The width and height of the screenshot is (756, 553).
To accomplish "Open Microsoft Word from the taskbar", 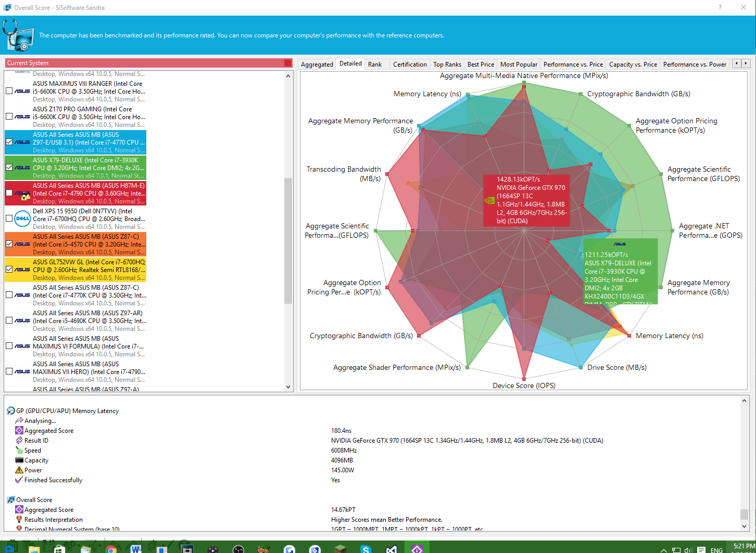I will pyautogui.click(x=136, y=548).
